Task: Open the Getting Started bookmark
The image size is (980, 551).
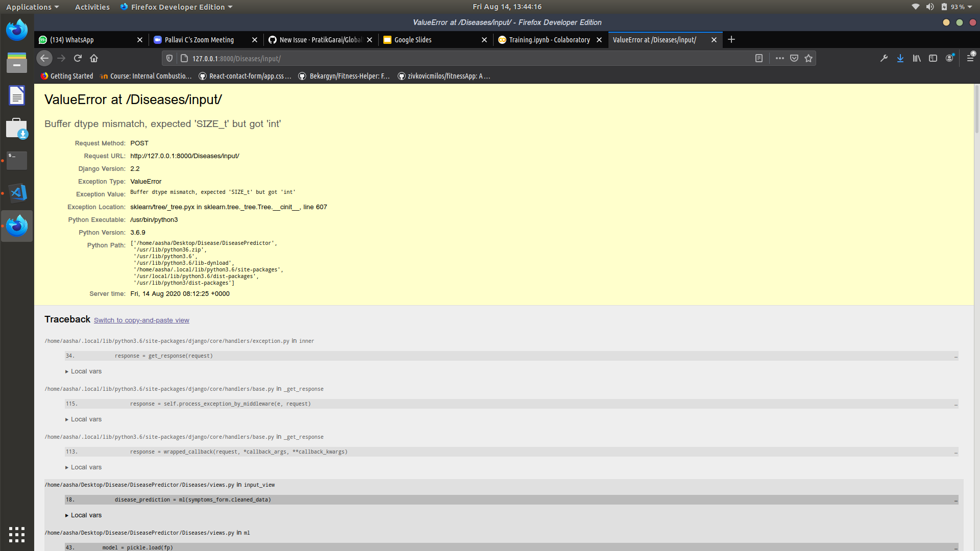Action: [66, 76]
